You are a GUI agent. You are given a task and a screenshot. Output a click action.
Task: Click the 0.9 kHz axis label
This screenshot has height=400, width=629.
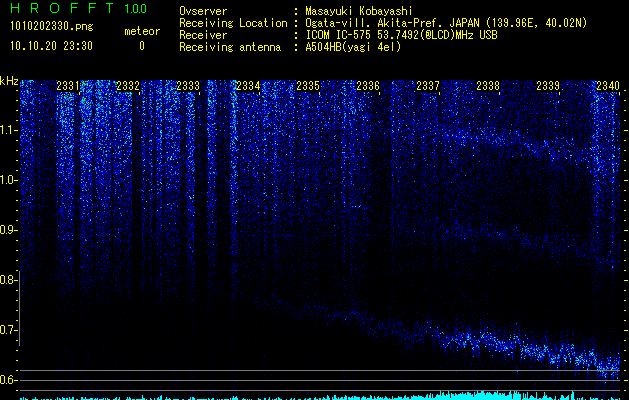click(9, 230)
